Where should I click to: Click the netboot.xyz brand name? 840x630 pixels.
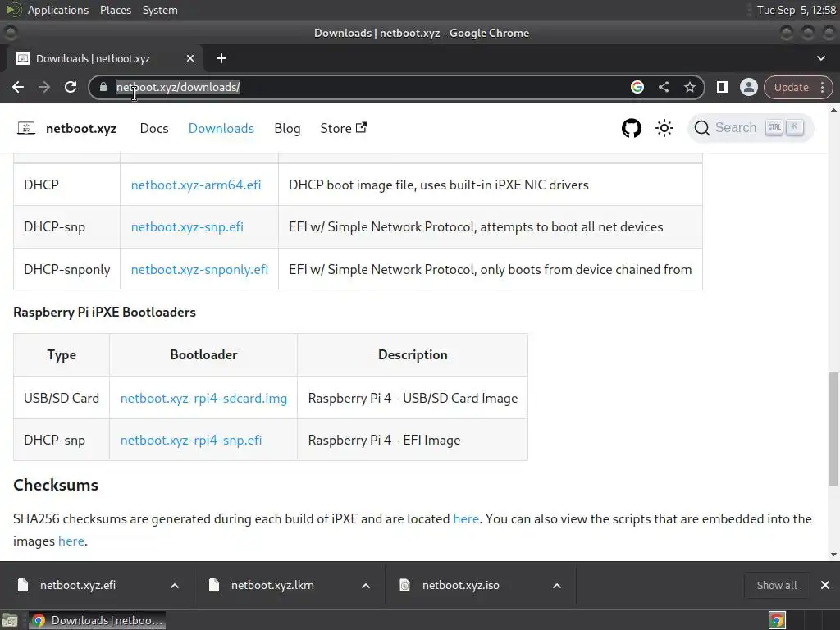coord(81,128)
